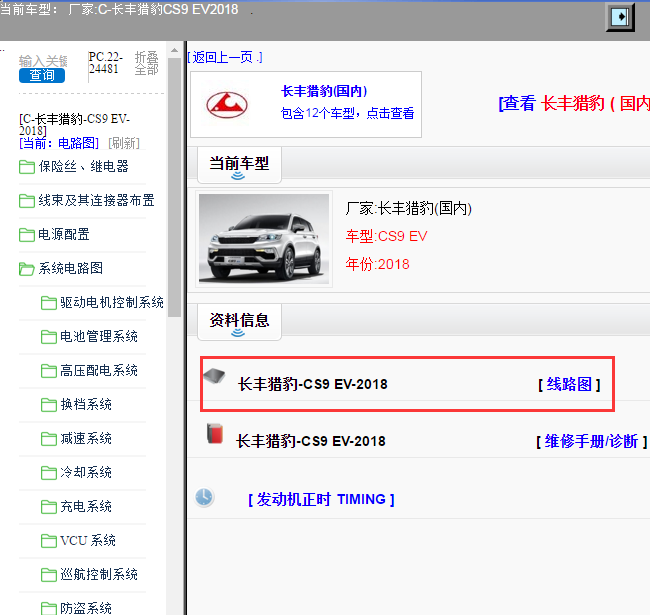Select the 资料信息 tab
Viewport: 650px width, 615px height.
click(x=239, y=322)
